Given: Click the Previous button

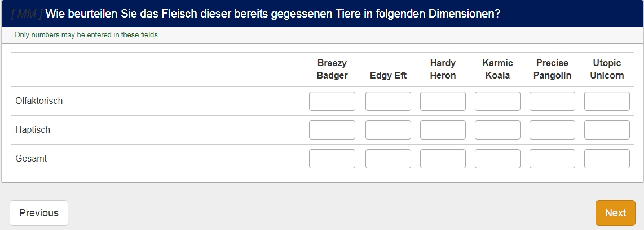Looking at the screenshot, I should click(39, 213).
